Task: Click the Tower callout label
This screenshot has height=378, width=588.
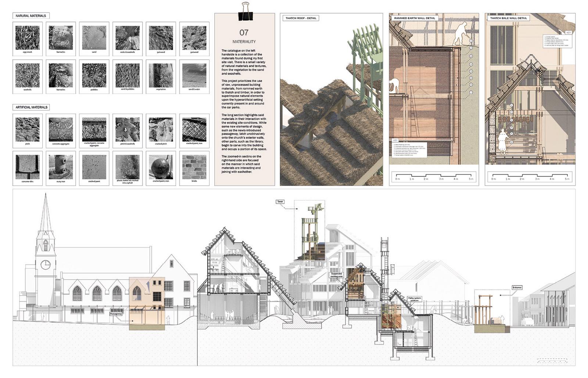Action: tap(280, 202)
